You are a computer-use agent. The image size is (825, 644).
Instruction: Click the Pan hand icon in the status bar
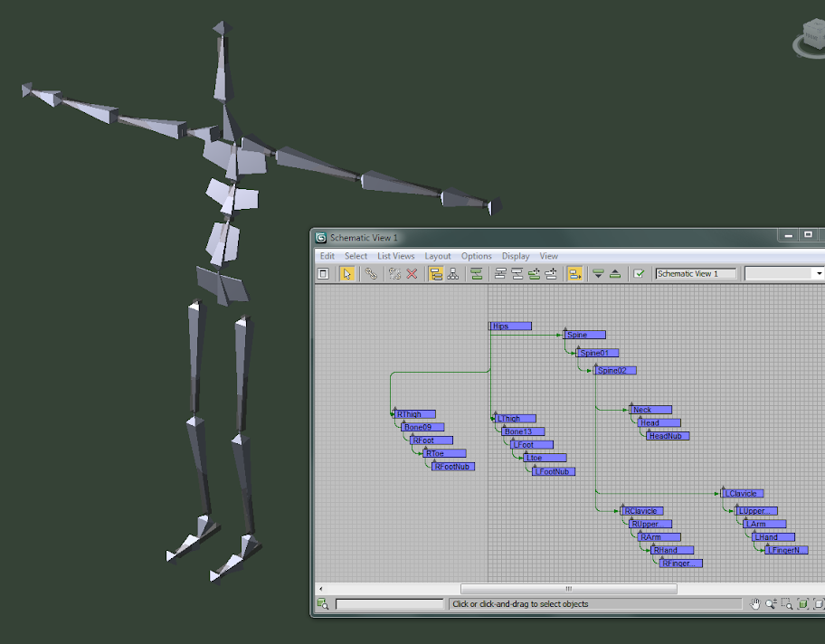coord(755,603)
